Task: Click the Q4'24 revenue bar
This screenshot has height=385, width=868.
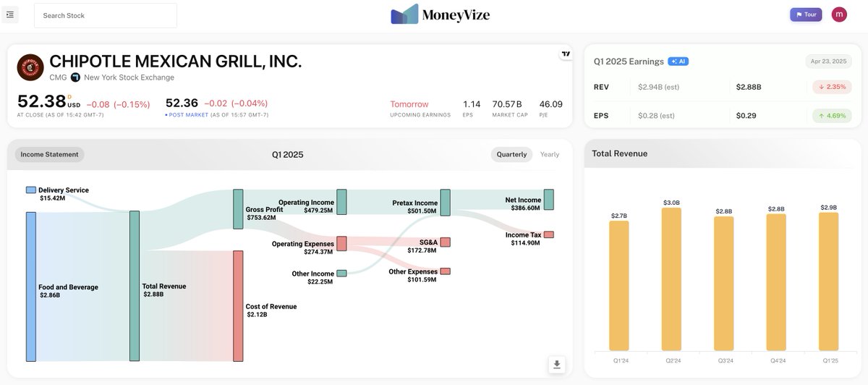Action: (x=776, y=282)
